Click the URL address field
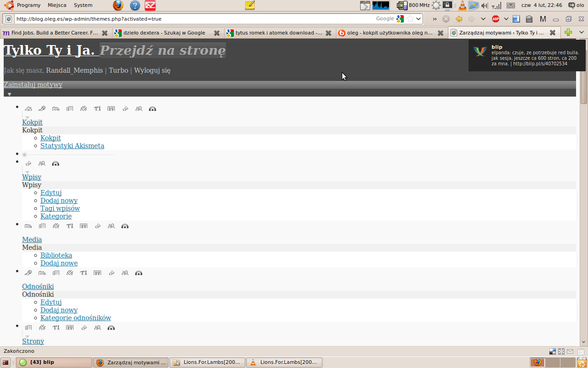 (x=193, y=19)
